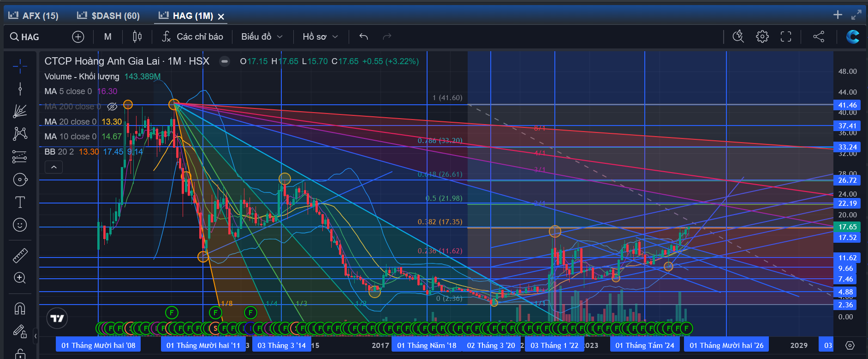Select the Volume - Khối lượng legend
Viewport: 868px width, 359px height.
pos(82,77)
